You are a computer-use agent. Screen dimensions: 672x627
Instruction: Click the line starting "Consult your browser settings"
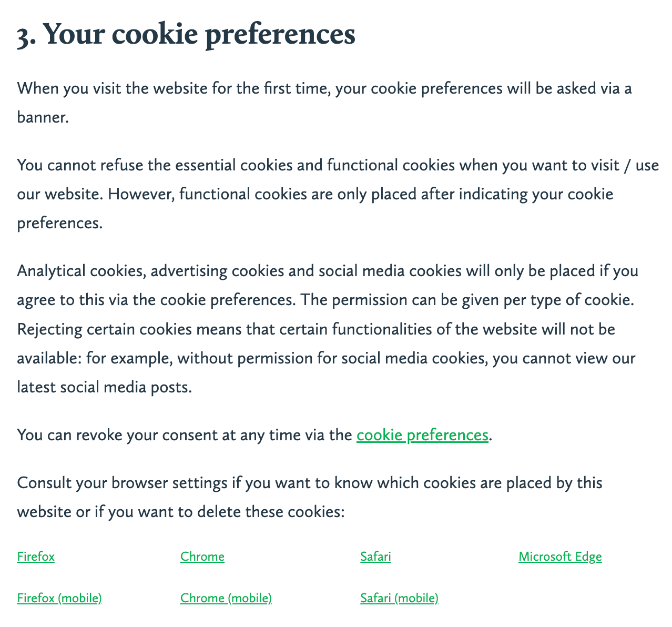[x=310, y=483]
